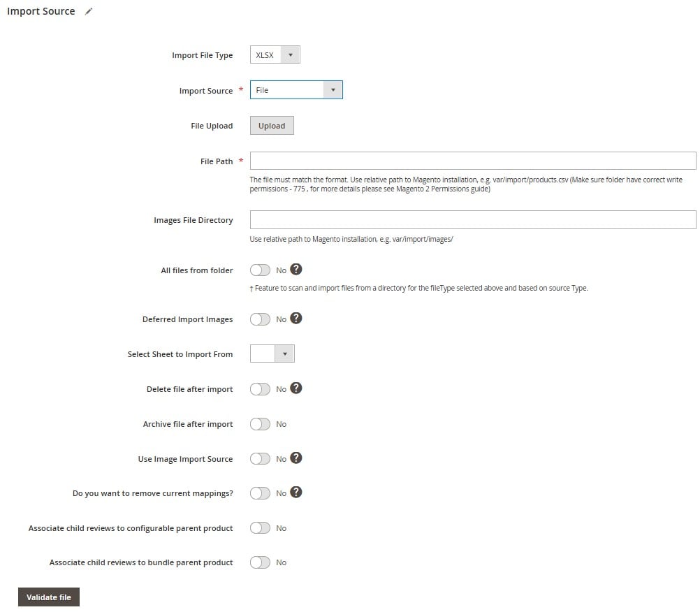
Task: Open help tooltip for All files from folder
Action: click(296, 269)
